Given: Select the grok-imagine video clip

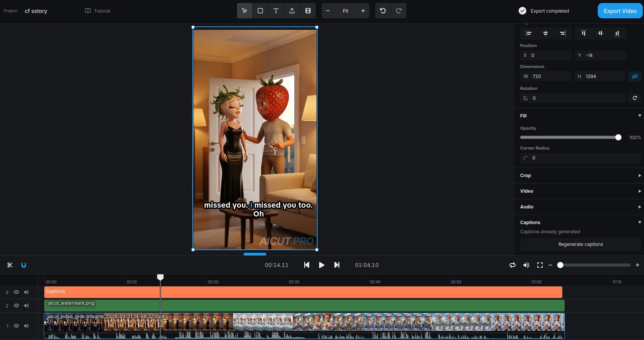Looking at the screenshot, I should coord(304,326).
